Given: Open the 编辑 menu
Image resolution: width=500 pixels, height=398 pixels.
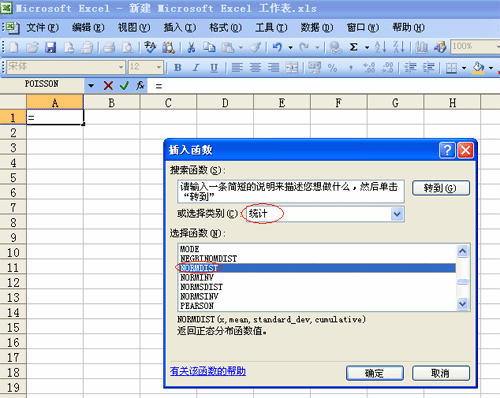Looking at the screenshot, I should (x=88, y=28).
